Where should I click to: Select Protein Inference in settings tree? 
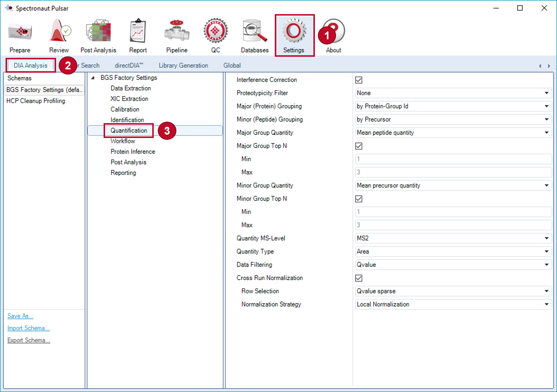click(133, 152)
